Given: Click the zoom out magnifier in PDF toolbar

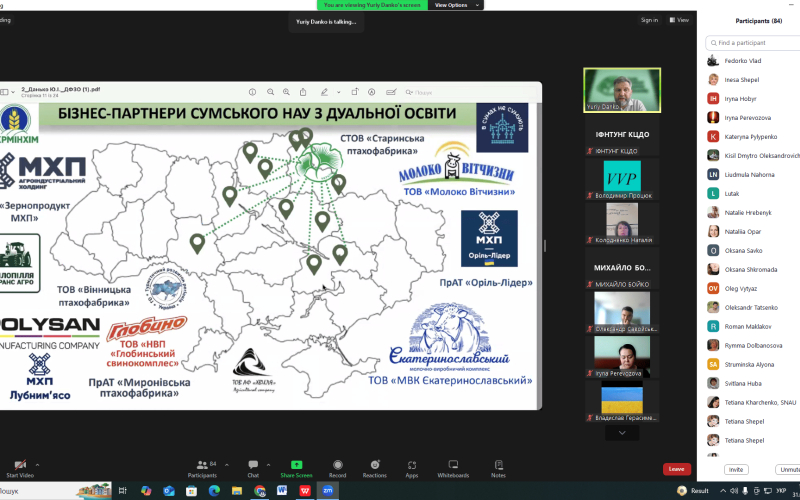Looking at the screenshot, I should (x=270, y=92).
